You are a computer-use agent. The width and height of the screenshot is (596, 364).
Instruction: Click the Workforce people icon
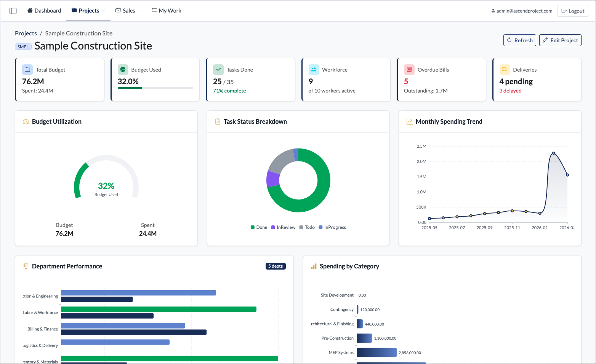pyautogui.click(x=314, y=69)
